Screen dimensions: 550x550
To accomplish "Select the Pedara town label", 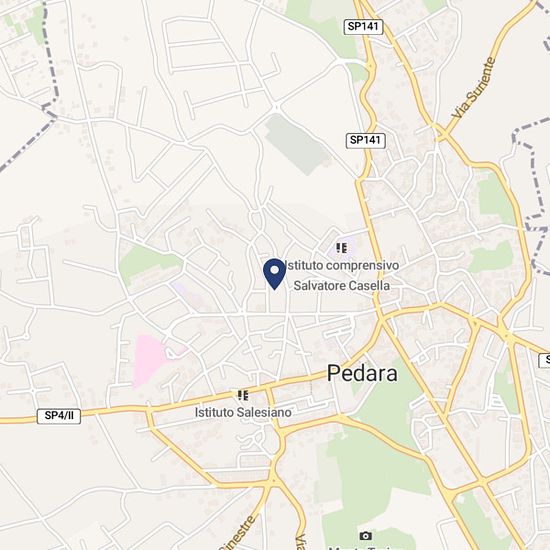I will (362, 373).
